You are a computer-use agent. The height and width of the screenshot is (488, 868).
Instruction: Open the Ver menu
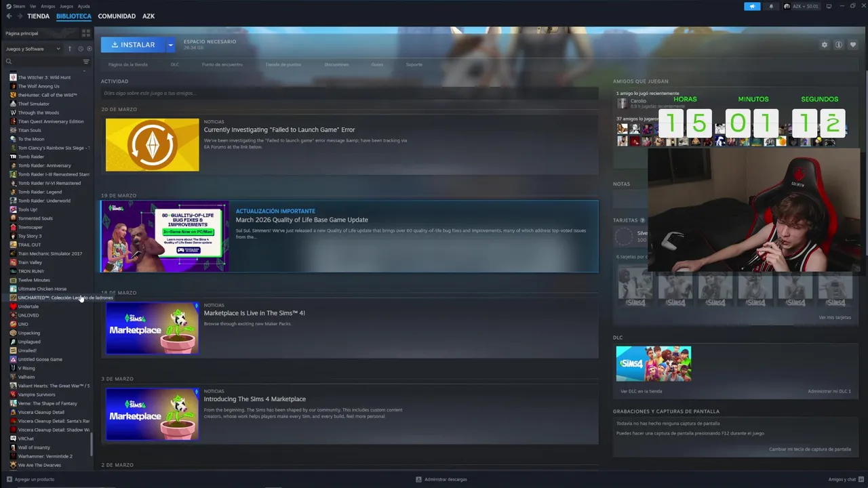click(33, 6)
